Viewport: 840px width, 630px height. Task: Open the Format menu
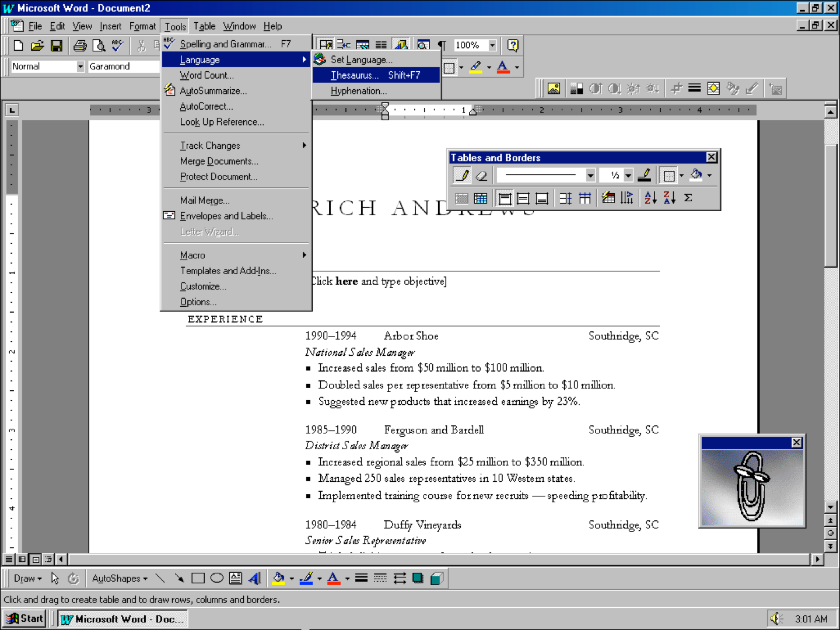point(142,26)
